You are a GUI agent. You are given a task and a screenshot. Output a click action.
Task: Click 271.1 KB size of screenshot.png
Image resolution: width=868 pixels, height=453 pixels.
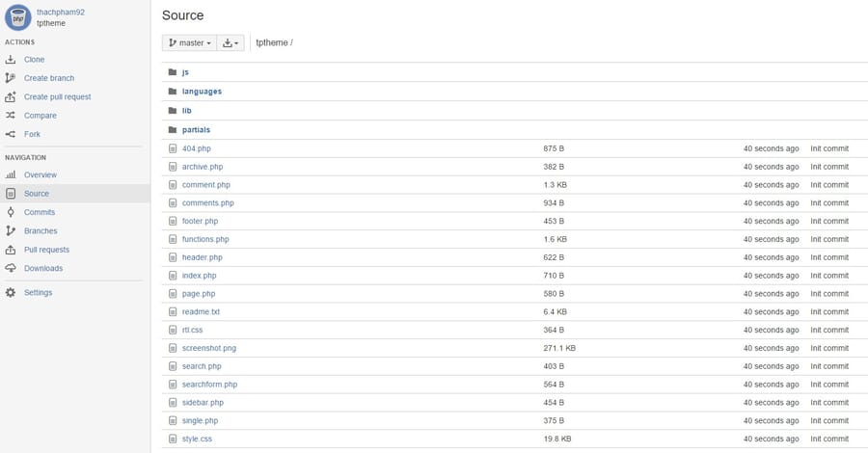click(559, 349)
